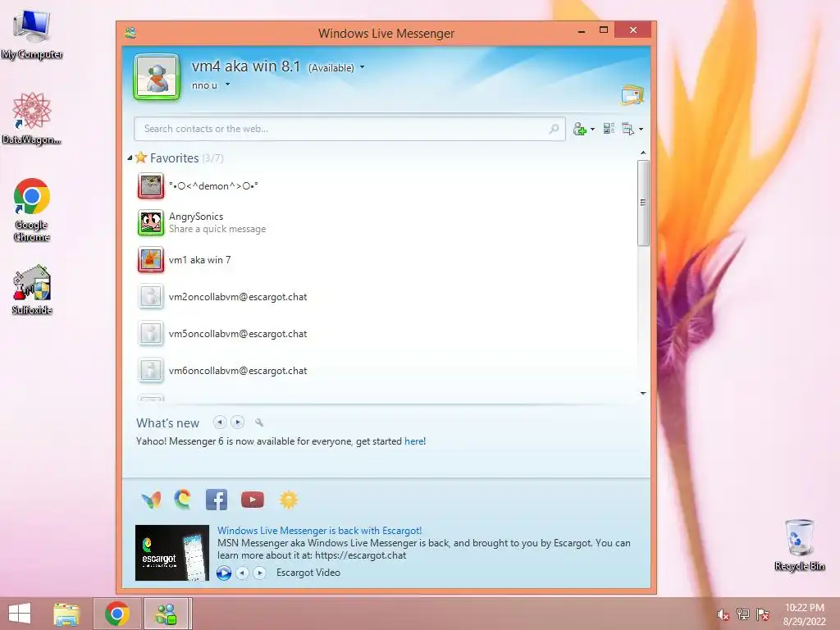Select vm2oncollabvm@escargot.chat contact
The width and height of the screenshot is (840, 630).
(238, 297)
